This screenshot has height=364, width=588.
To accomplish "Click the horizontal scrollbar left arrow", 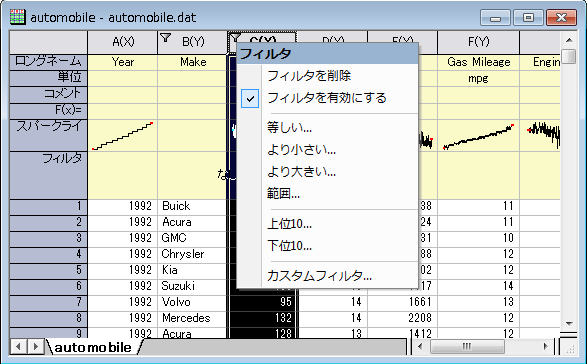I will [420, 346].
